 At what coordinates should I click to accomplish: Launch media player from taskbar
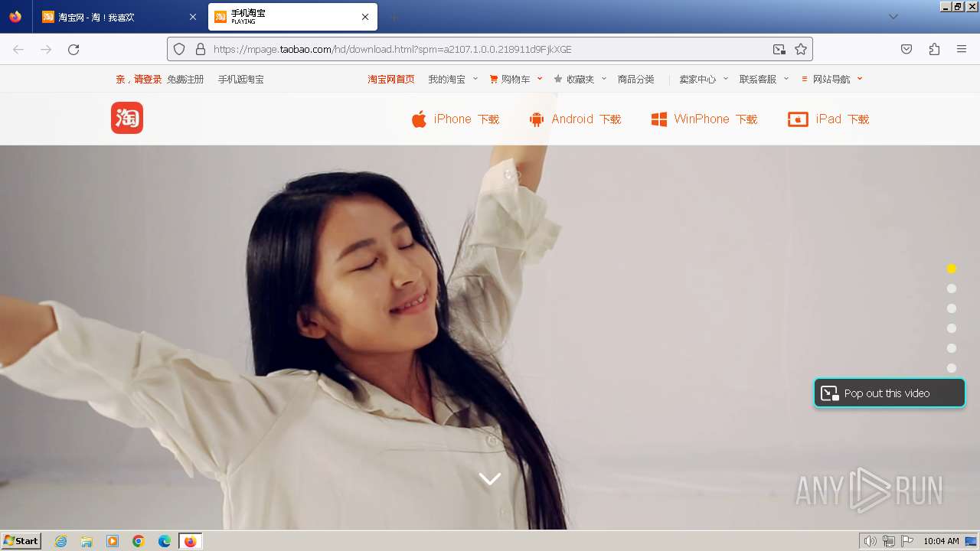coord(113,541)
